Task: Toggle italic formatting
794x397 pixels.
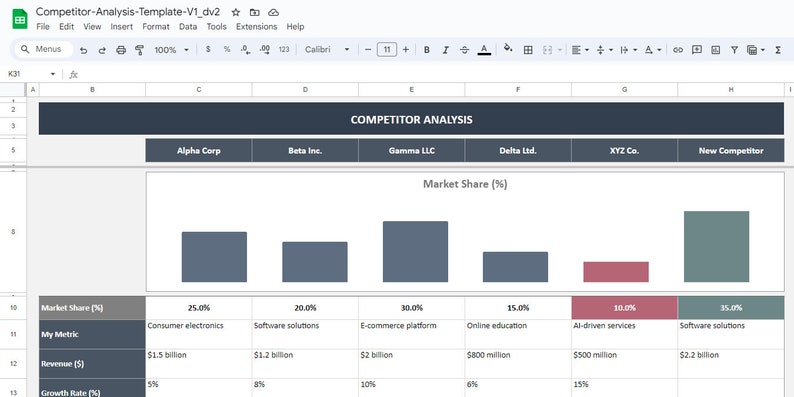Action: (446, 50)
